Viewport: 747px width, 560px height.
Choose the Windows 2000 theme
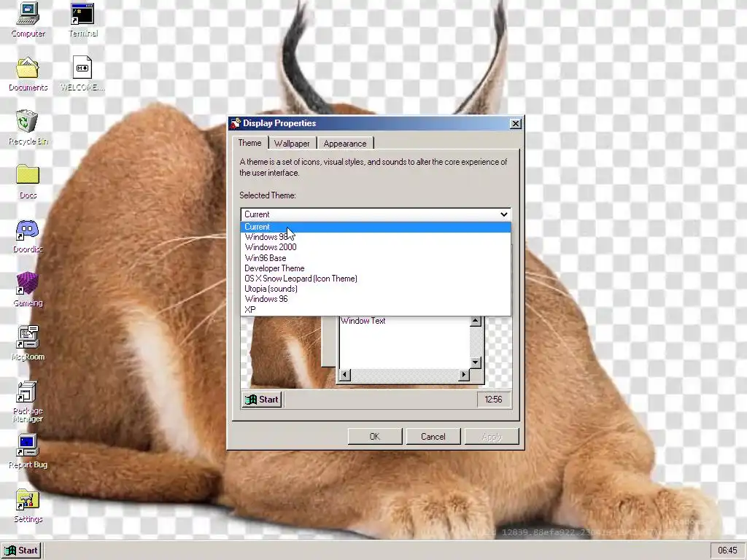click(376, 247)
